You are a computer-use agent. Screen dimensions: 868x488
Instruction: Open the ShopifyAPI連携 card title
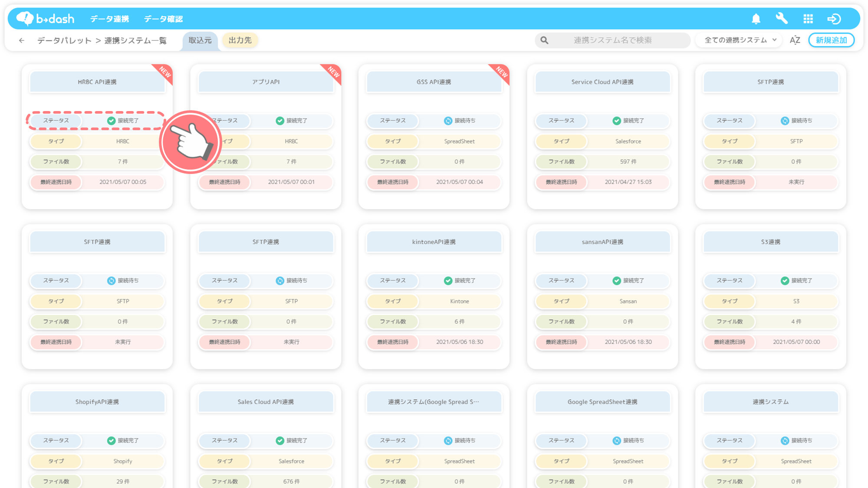point(97,402)
